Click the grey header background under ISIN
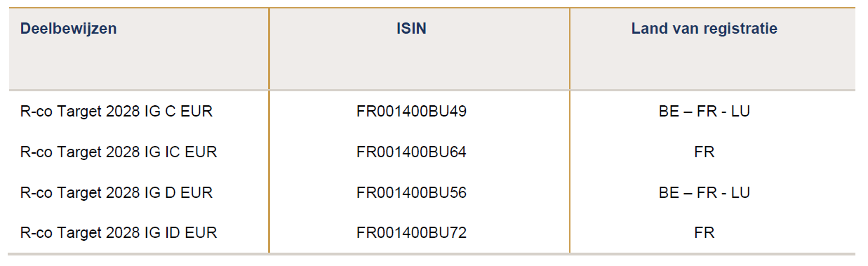 (x=419, y=63)
